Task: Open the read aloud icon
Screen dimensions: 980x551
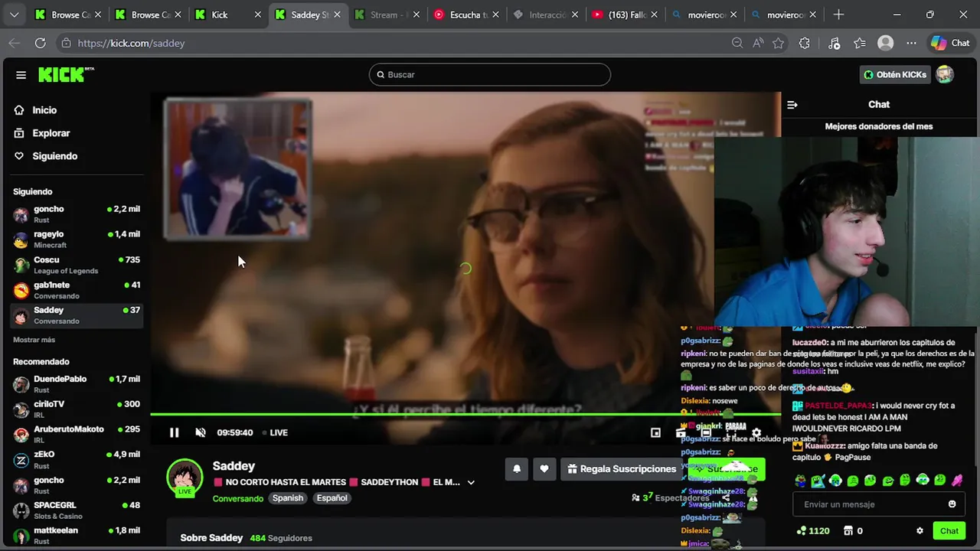Action: click(x=758, y=44)
